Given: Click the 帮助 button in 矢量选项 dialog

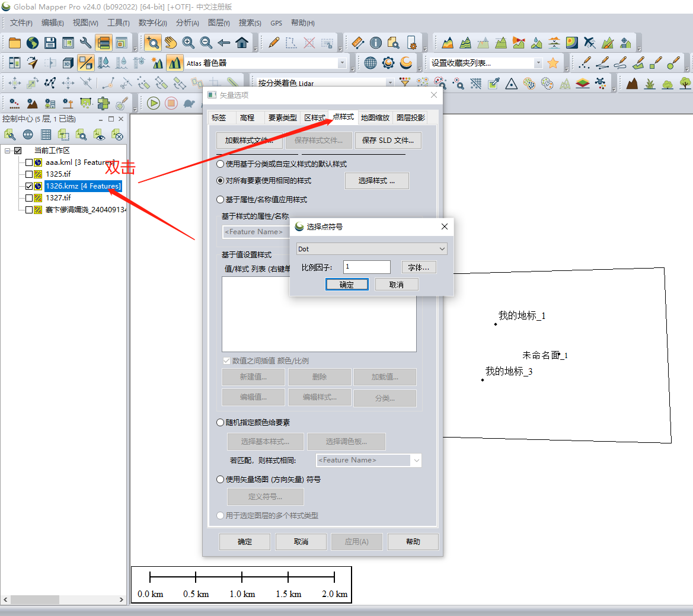Looking at the screenshot, I should tap(413, 542).
